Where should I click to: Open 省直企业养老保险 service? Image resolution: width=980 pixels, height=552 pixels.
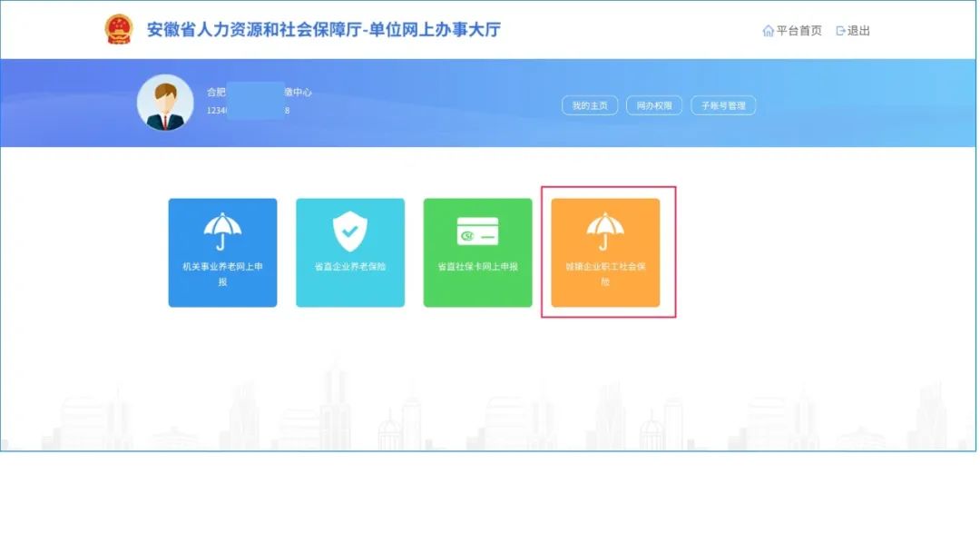click(x=349, y=252)
